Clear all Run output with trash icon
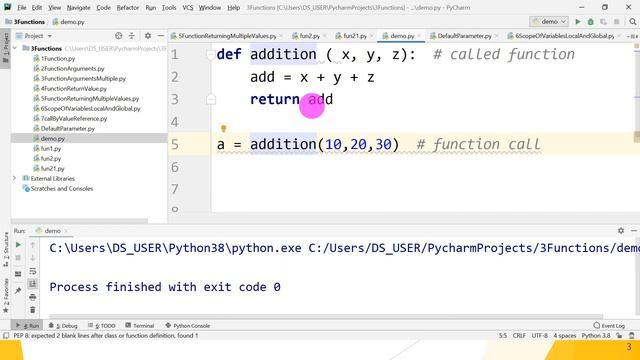Screen dimensions: 640x360 pos(33,310)
